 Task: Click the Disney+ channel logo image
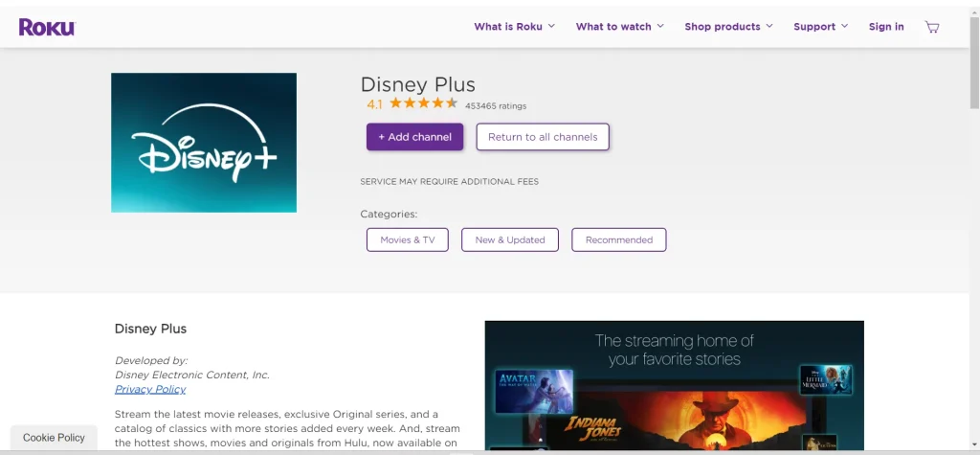pos(204,143)
